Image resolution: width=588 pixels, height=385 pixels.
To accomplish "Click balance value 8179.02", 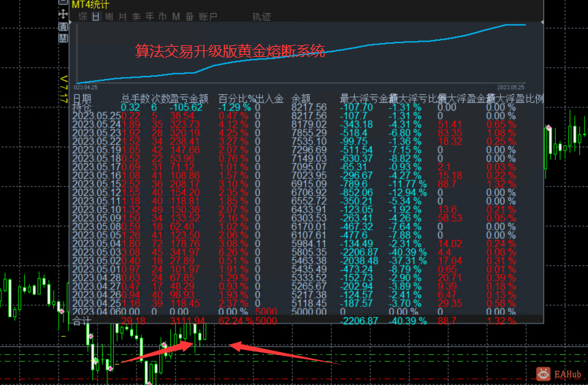I will coord(309,124).
